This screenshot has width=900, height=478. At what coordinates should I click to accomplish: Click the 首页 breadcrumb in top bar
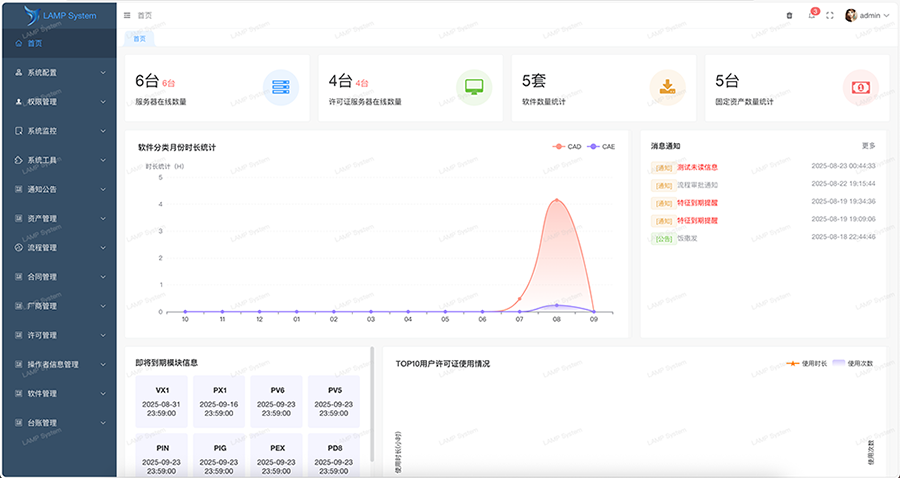click(x=145, y=15)
